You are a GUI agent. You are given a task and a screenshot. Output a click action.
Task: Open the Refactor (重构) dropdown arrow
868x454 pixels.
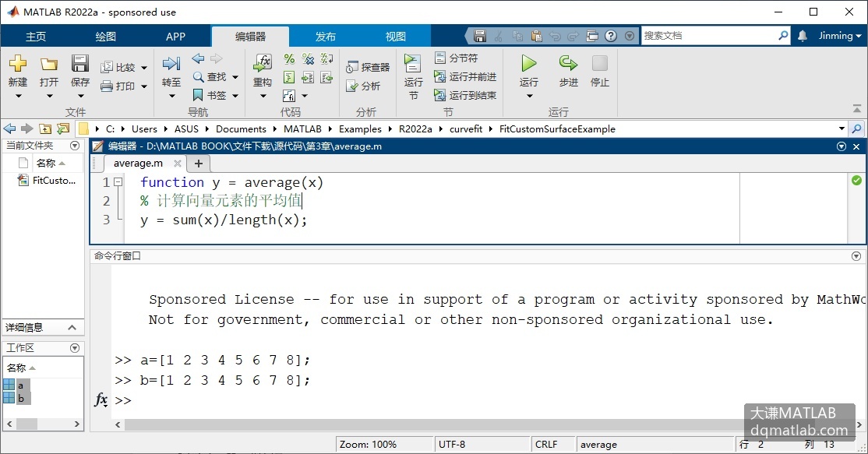click(x=263, y=97)
